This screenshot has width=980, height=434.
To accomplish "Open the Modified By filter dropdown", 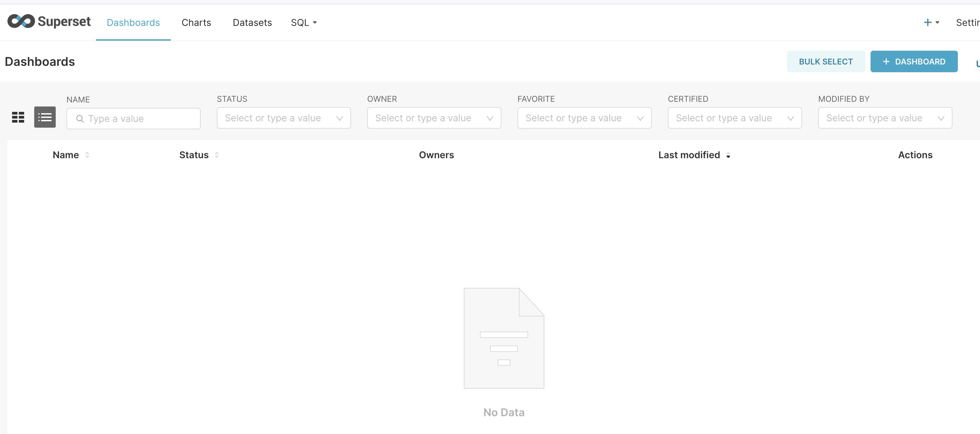I will (x=884, y=118).
